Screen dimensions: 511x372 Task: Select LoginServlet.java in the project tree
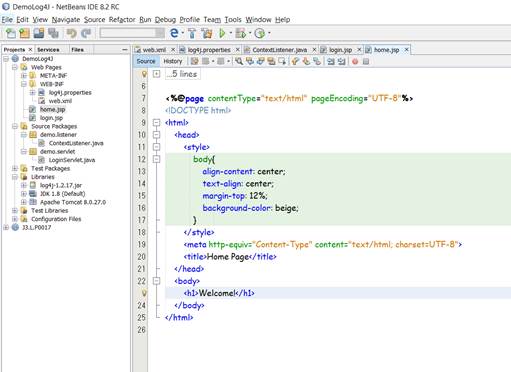(72, 160)
